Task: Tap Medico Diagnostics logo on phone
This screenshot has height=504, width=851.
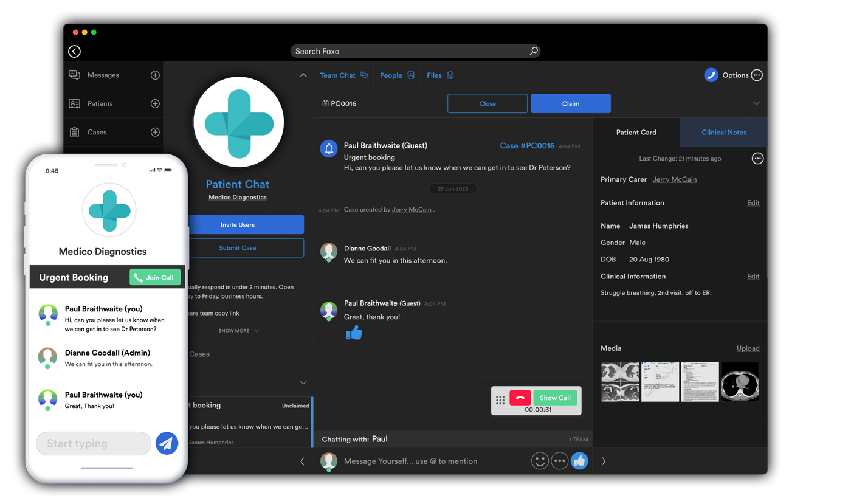Action: click(x=109, y=210)
